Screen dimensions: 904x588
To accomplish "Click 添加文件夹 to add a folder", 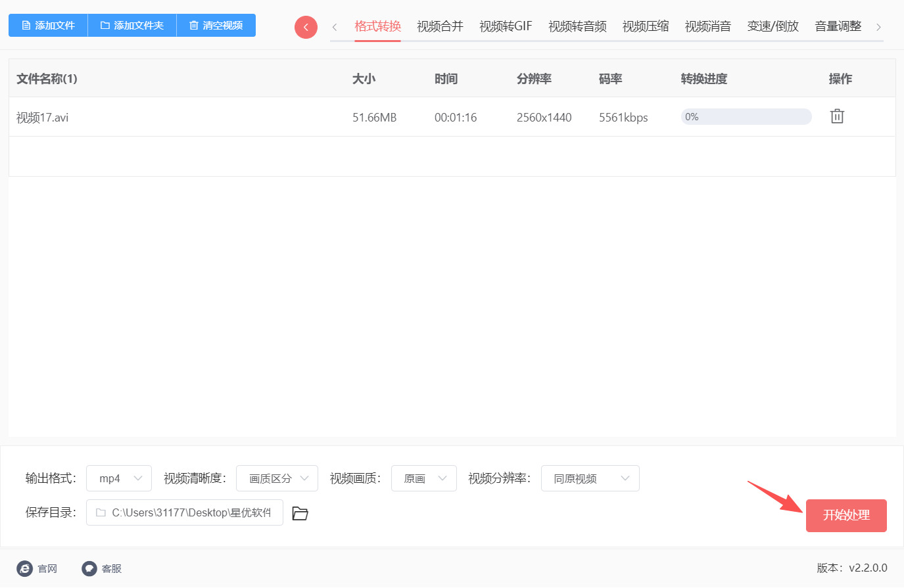I will click(x=132, y=26).
